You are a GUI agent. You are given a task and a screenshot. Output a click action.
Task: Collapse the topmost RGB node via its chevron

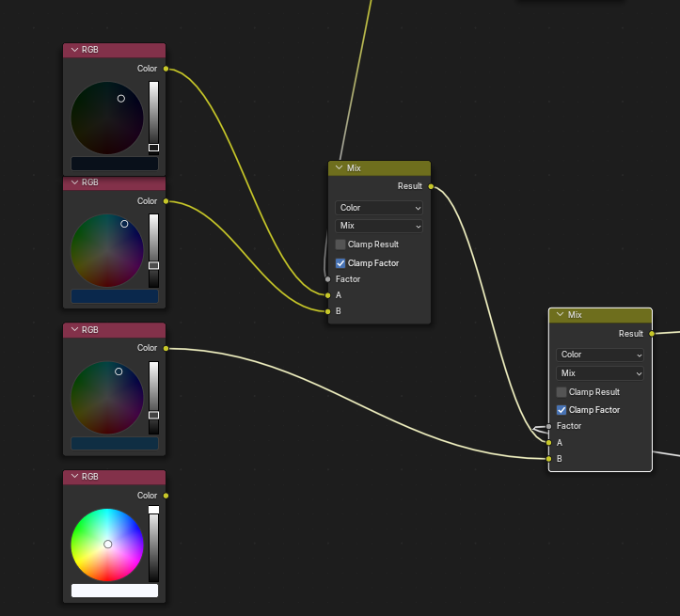point(74,50)
